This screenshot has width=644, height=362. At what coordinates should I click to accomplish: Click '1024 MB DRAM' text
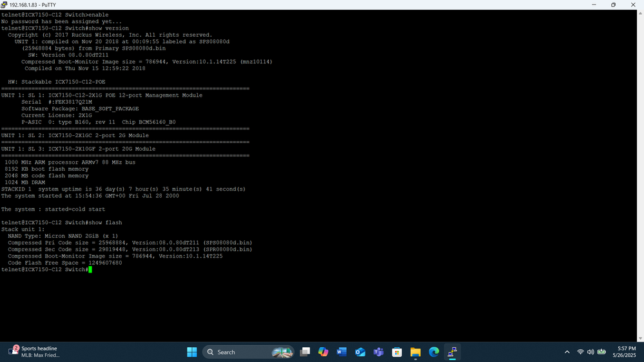click(24, 182)
